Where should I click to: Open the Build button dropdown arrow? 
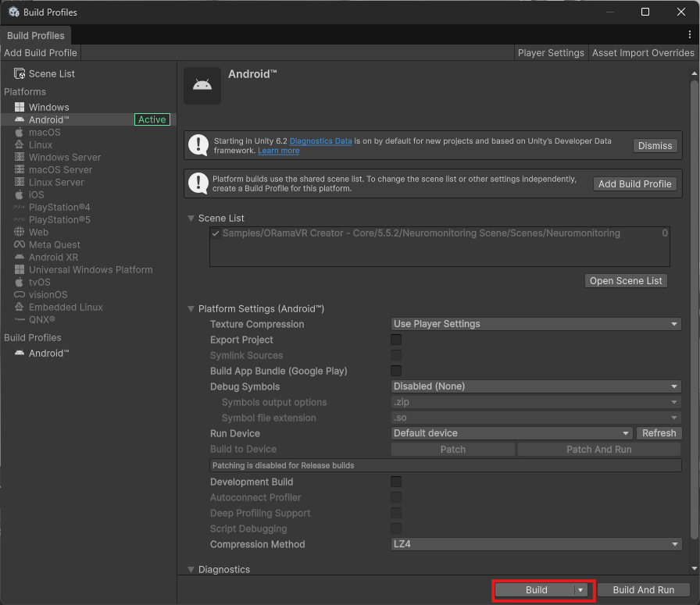tap(580, 590)
